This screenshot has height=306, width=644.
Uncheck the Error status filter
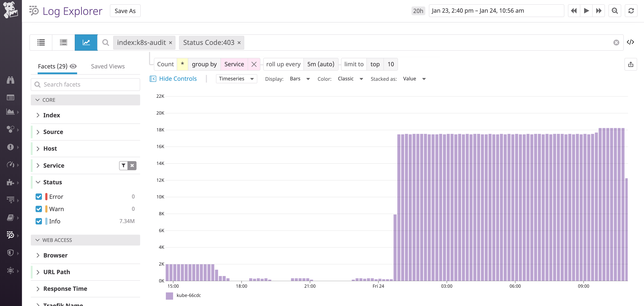point(39,196)
